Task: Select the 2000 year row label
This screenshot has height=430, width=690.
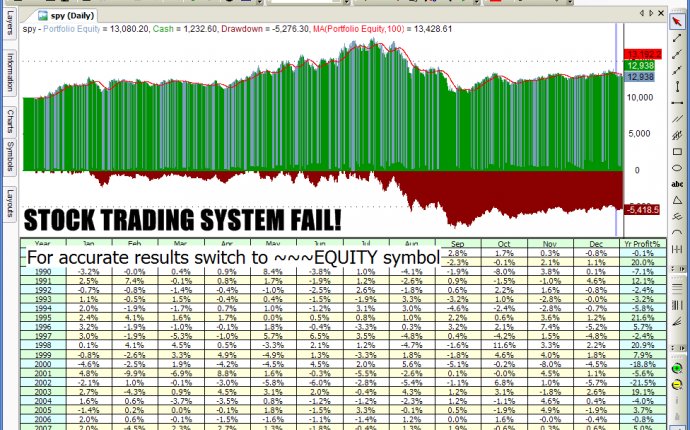Action: pyautogui.click(x=43, y=364)
